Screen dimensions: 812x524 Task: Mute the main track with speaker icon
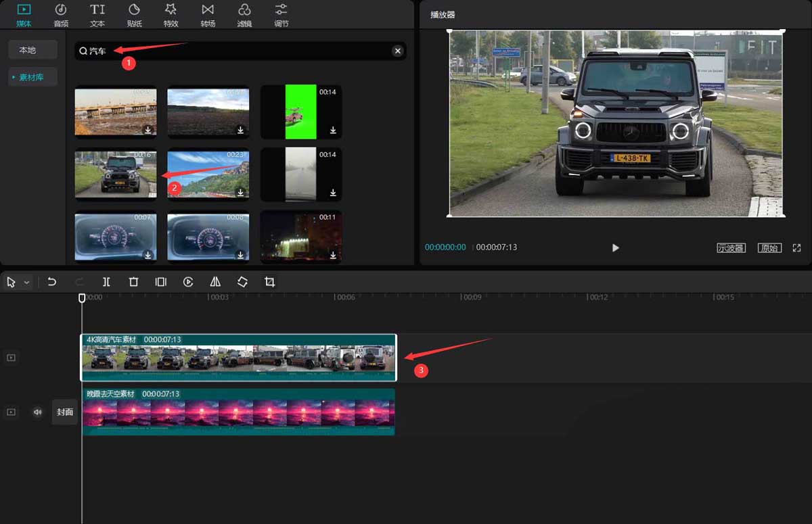click(37, 412)
